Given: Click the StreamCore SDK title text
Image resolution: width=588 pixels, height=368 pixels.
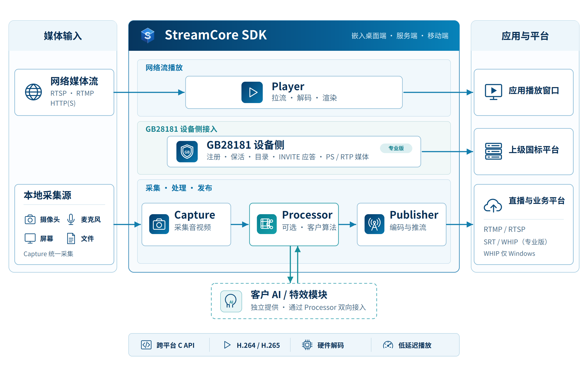Looking at the screenshot, I should tap(216, 35).
